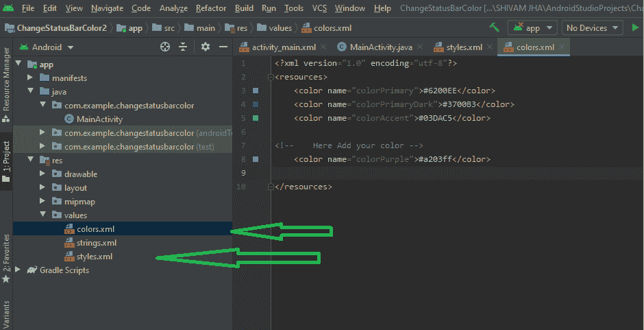Viewport: 644px width, 330px height.
Task: Open Project panel settings gear
Action: pos(206,47)
